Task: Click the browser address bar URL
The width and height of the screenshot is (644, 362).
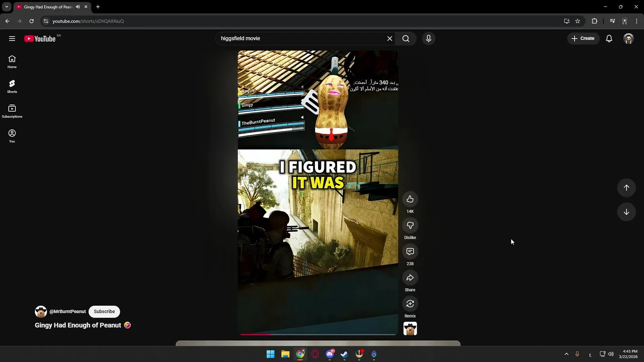Action: (88, 21)
